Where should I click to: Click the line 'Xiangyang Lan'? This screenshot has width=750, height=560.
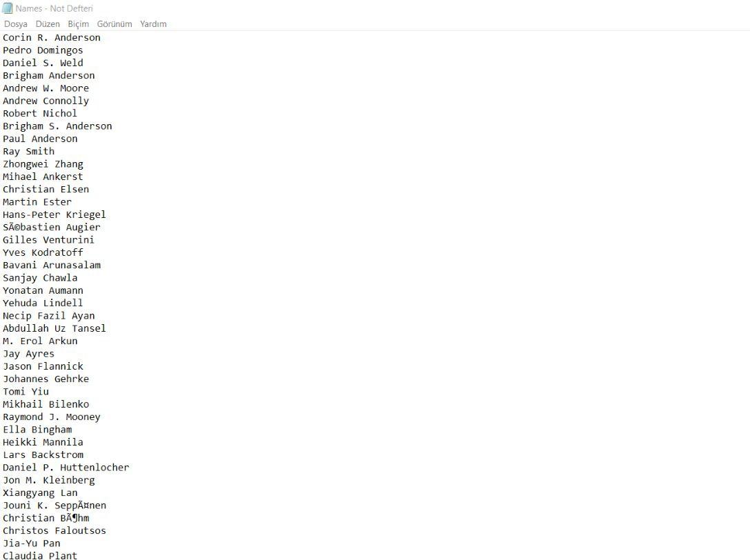[x=40, y=493]
